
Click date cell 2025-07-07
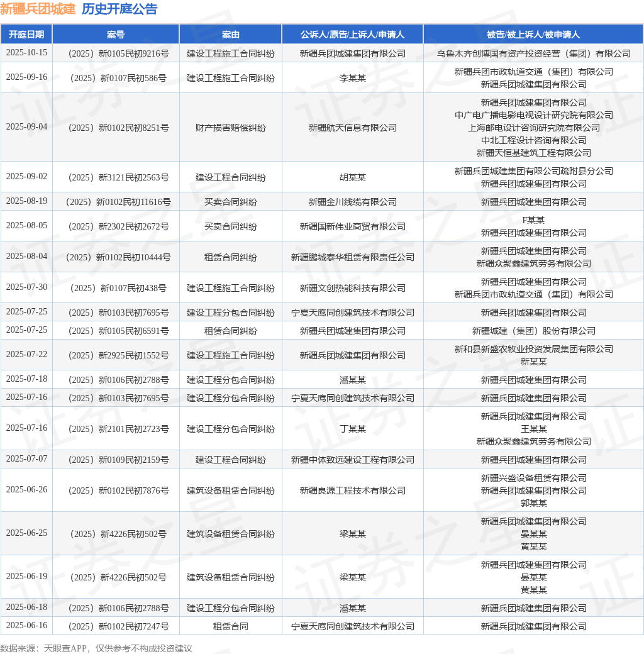click(x=26, y=459)
